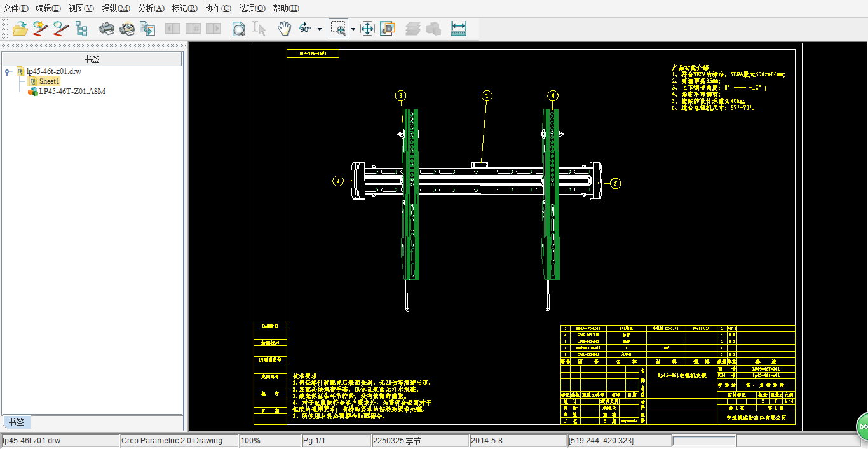
Task: Select LP45-46T-Z01.ASM in the tree
Action: coord(72,92)
